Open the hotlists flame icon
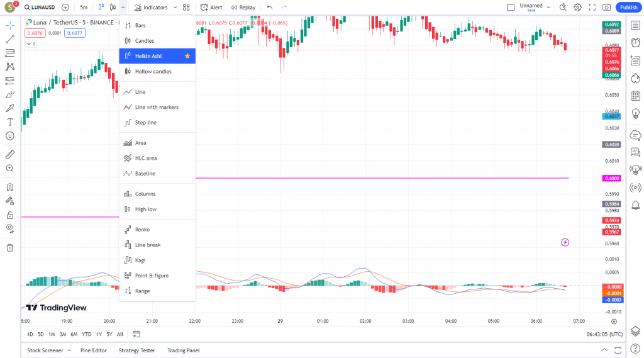 pos(635,78)
